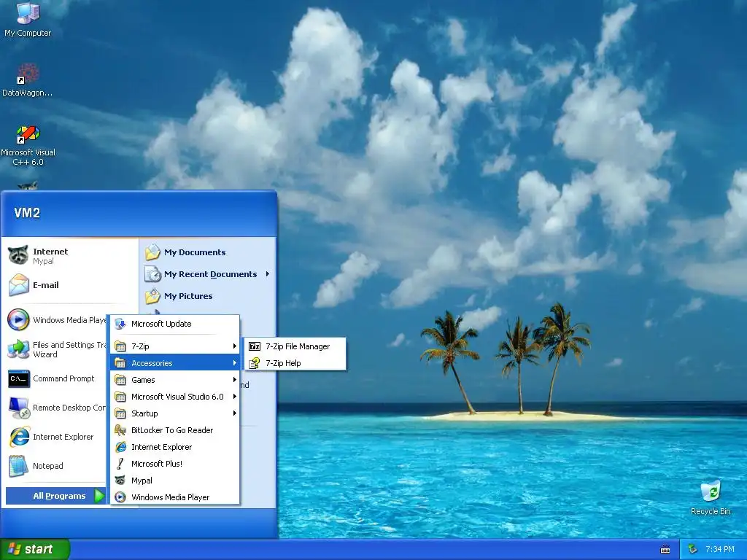Click the Accessories folder icon
This screenshot has height=560, width=747.
pyautogui.click(x=120, y=363)
